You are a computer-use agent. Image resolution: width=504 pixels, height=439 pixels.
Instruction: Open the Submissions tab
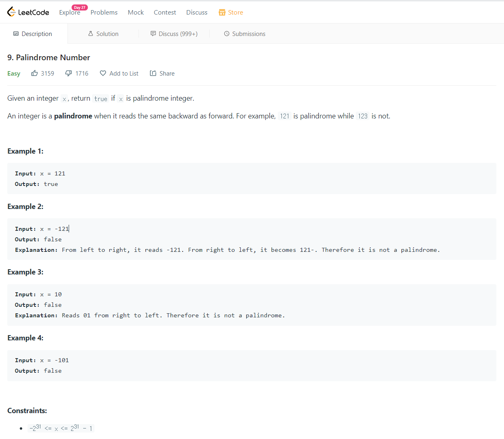coord(245,34)
